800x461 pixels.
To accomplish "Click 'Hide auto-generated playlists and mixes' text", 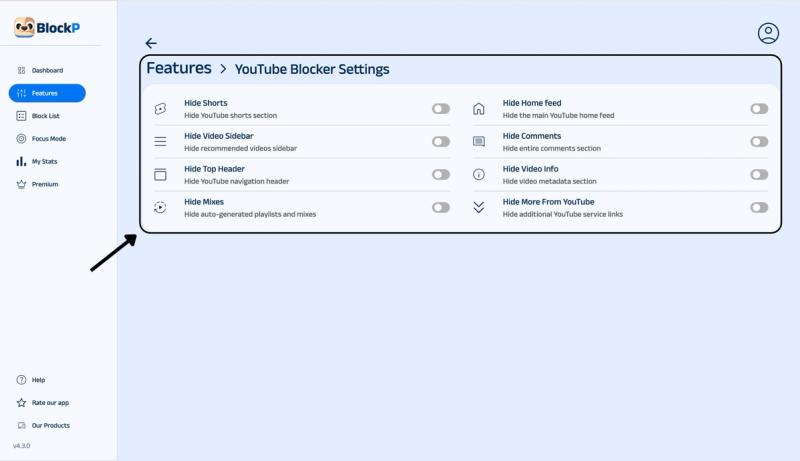I will point(250,214).
